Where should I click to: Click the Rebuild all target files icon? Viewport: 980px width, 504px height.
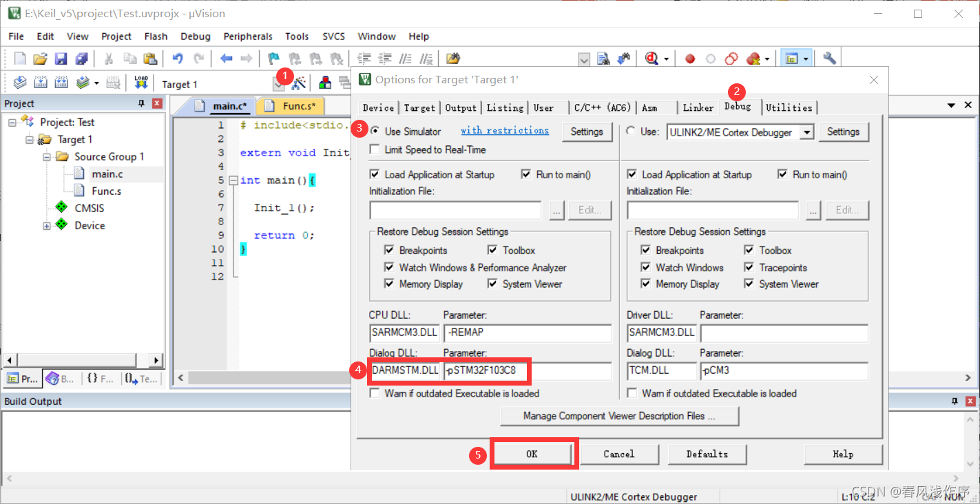pos(61,83)
